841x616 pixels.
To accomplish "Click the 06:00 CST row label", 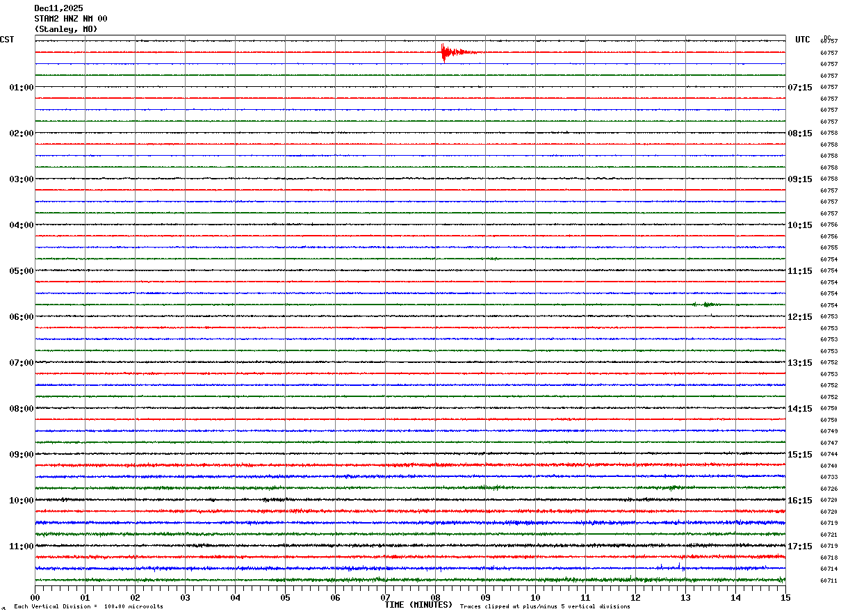I will [22, 316].
